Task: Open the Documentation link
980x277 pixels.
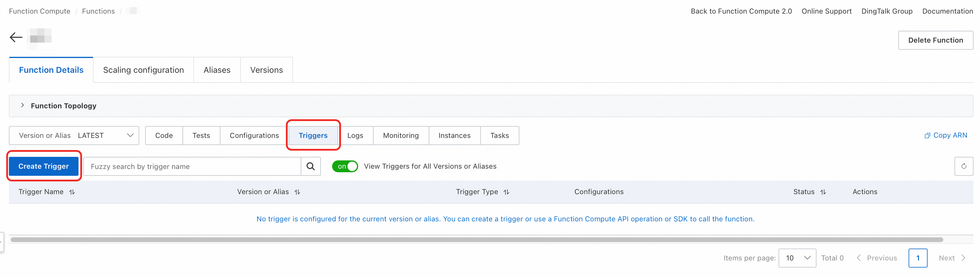Action: [947, 12]
